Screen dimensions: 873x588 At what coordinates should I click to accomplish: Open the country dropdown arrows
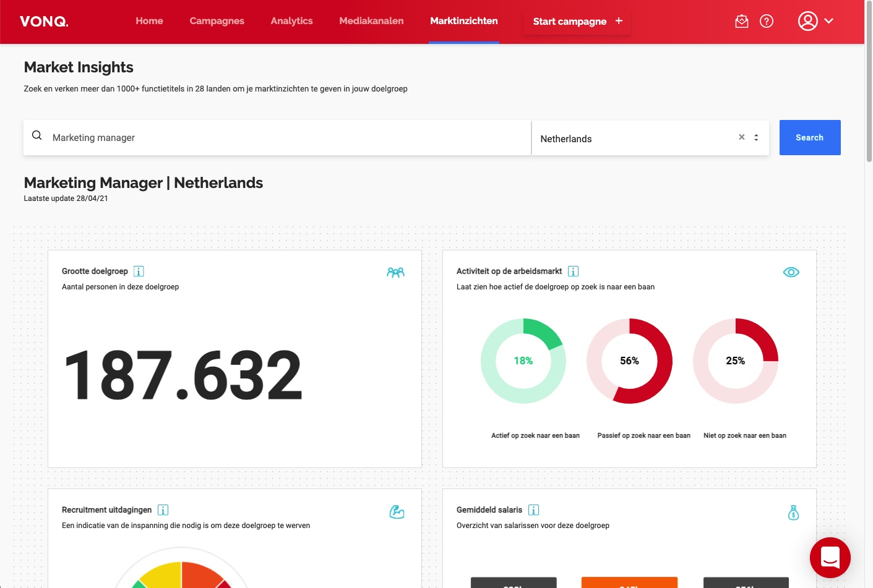tap(756, 137)
